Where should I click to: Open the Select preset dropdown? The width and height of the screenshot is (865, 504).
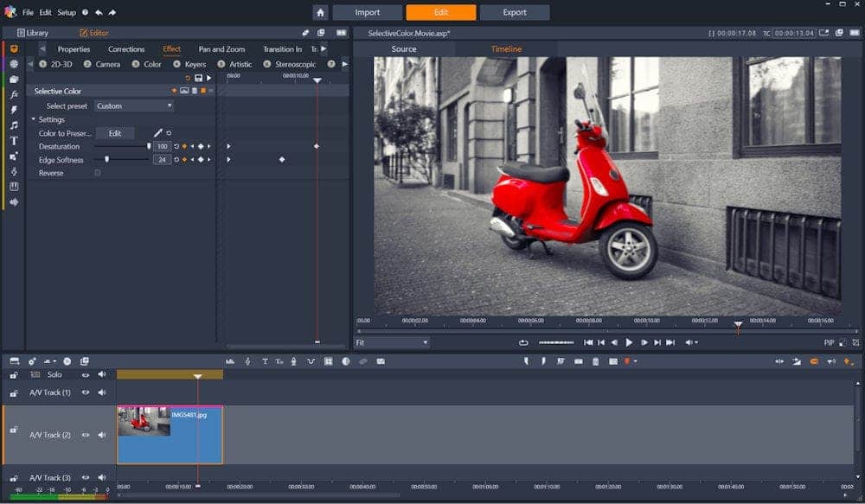point(134,106)
